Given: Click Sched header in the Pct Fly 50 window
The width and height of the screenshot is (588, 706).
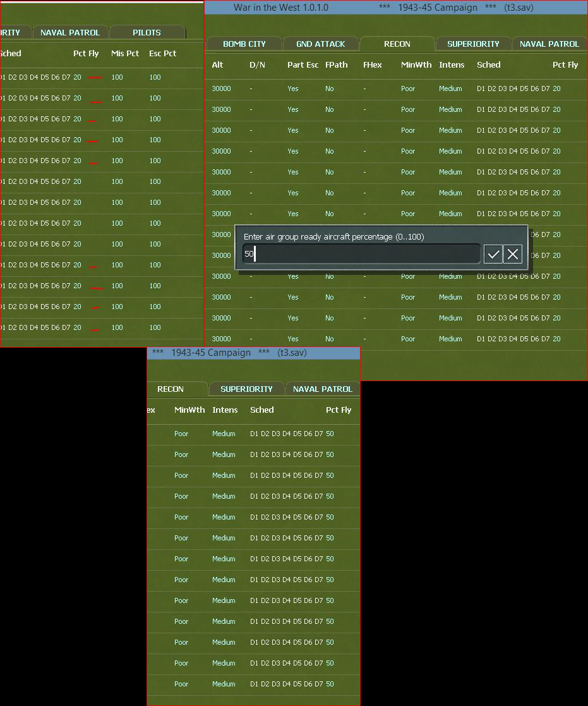Looking at the screenshot, I should 262,410.
